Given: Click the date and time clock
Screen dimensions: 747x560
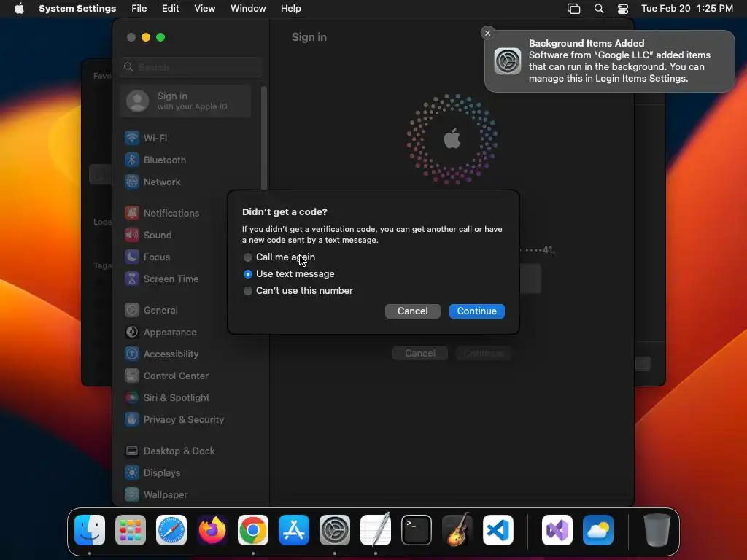Looking at the screenshot, I should 687,9.
